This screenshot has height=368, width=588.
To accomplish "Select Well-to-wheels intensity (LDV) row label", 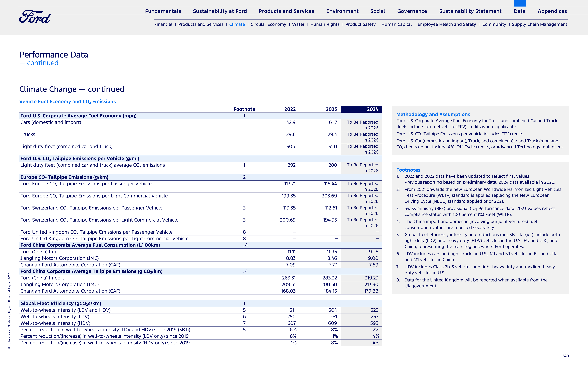I will [55, 317].
